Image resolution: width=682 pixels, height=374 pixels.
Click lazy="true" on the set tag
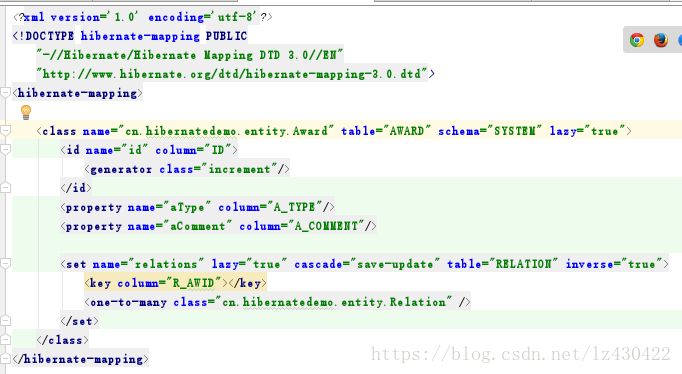pyautogui.click(x=249, y=264)
